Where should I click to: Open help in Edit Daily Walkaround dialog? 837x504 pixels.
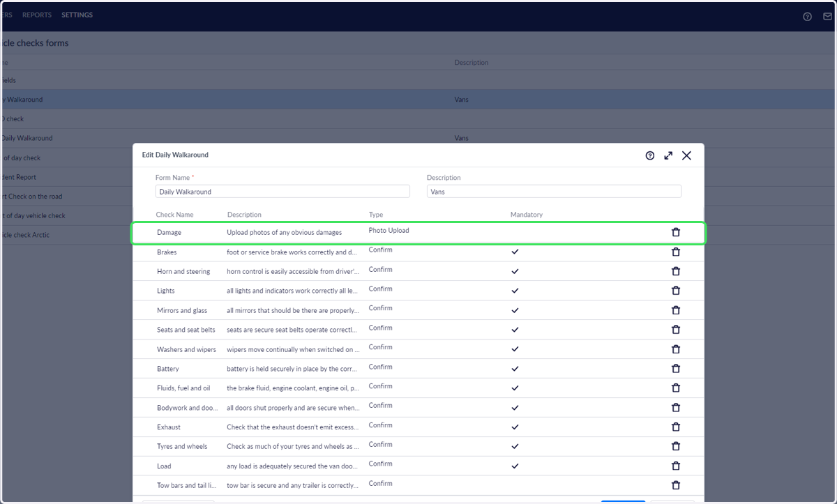coord(650,155)
